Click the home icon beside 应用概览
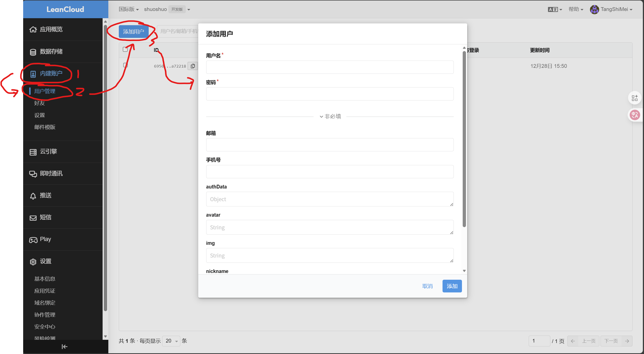 (33, 29)
